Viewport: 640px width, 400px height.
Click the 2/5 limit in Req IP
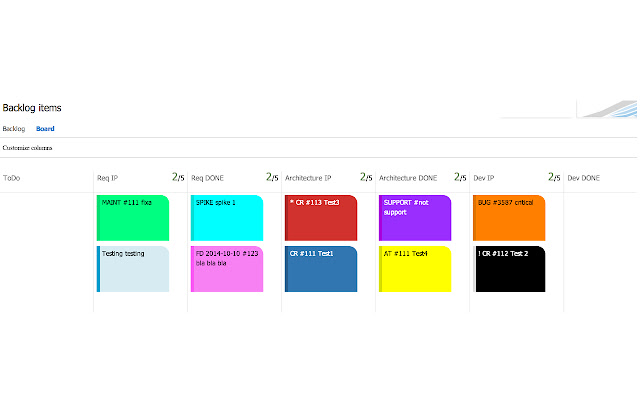coord(178,177)
